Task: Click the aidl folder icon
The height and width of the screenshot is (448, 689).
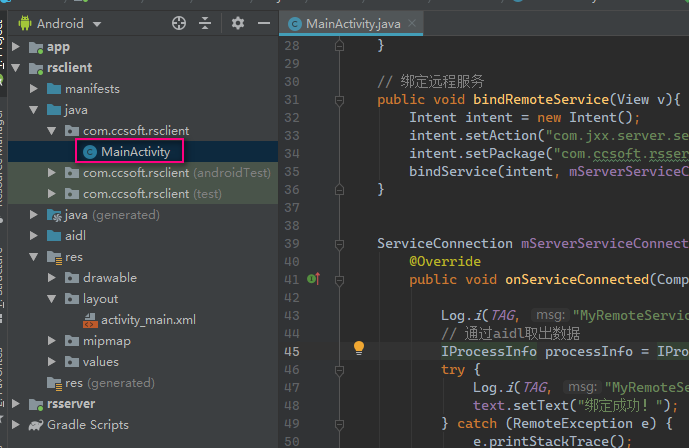Action: tap(54, 236)
